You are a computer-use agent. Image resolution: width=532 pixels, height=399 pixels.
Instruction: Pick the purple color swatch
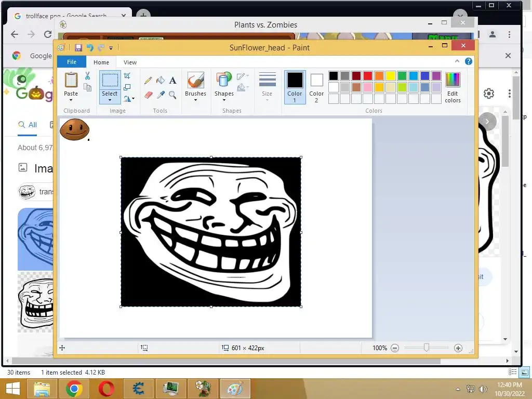click(x=436, y=76)
